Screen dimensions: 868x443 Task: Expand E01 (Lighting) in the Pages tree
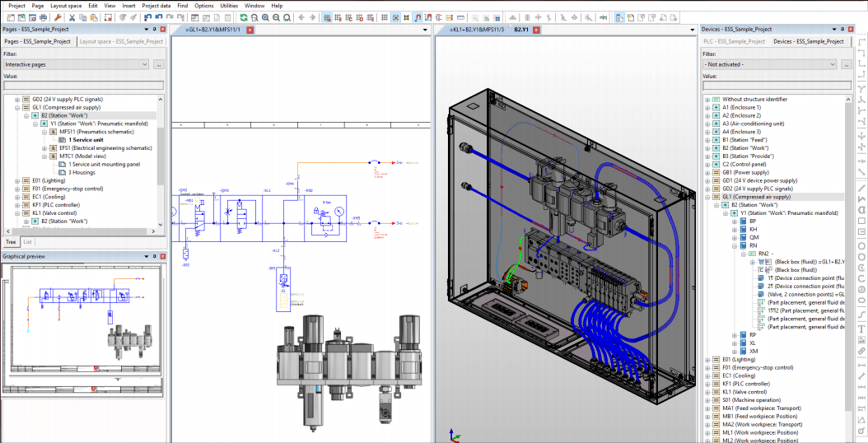click(x=16, y=180)
